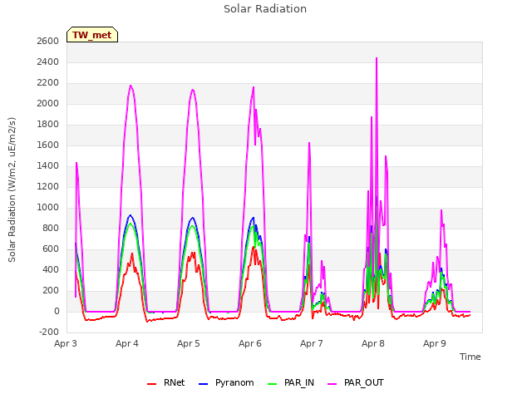Click the blue Pyranom peak above Apr 5
Screen dimensions: 532x399
pyautogui.click(x=193, y=218)
